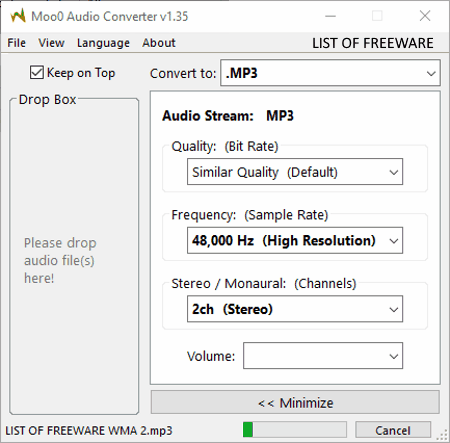Click the << Minimize button
This screenshot has height=443, width=450.
pos(295,402)
